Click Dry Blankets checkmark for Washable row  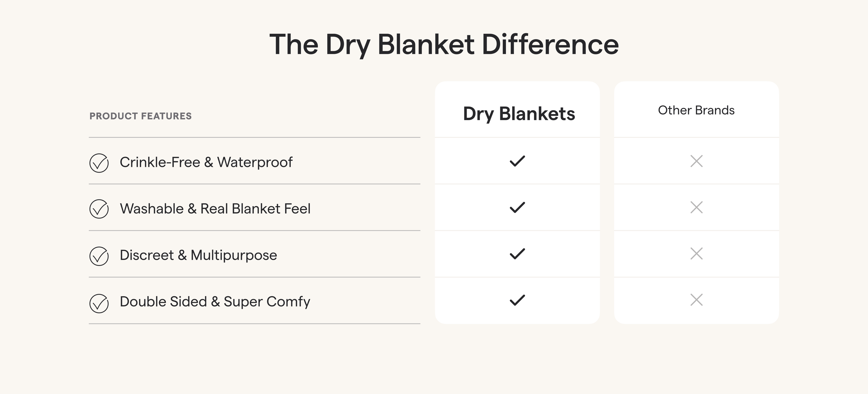coord(517,208)
